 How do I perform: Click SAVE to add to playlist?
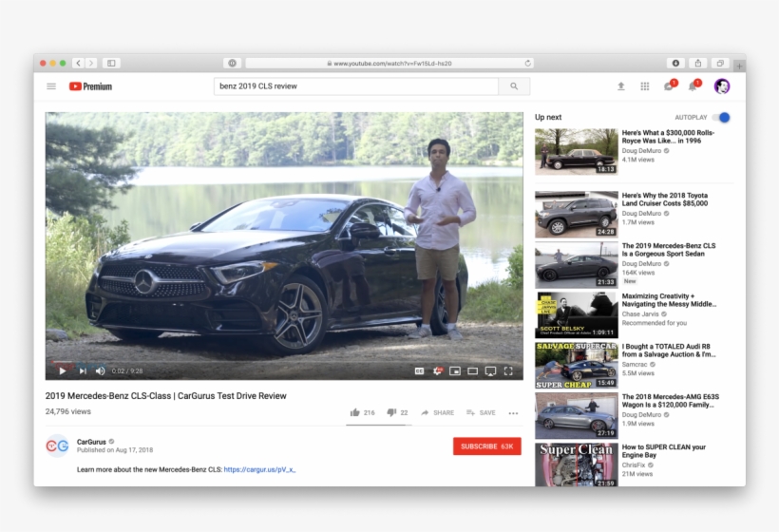point(481,412)
